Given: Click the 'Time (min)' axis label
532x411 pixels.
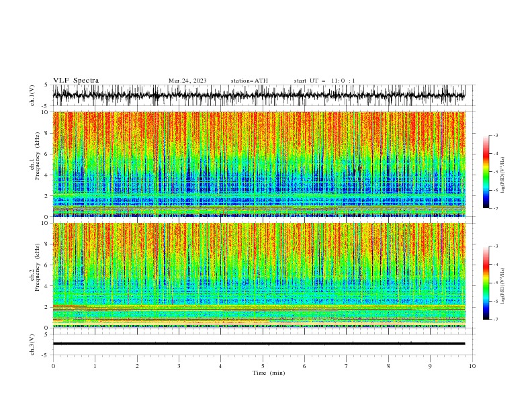Looking at the screenshot, I should [269, 373].
